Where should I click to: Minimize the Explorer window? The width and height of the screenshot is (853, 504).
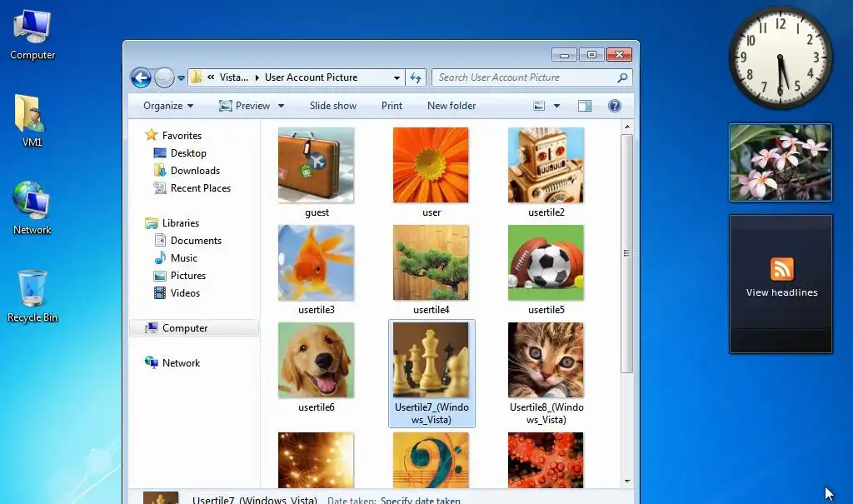coord(564,54)
